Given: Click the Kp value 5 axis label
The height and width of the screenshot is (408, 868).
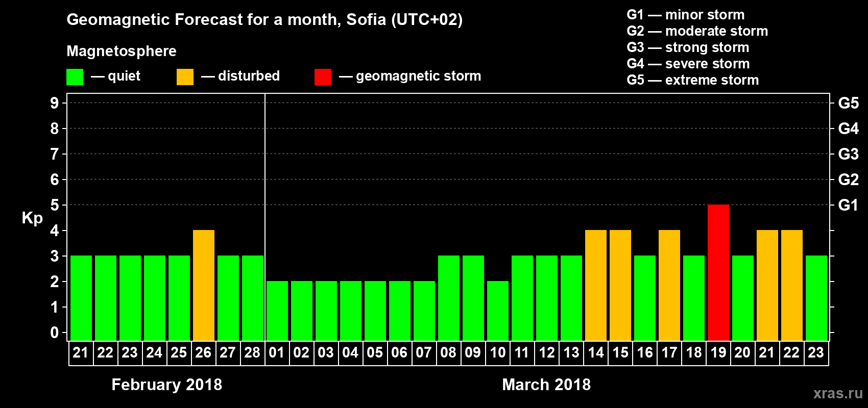Looking at the screenshot, I should [55, 205].
